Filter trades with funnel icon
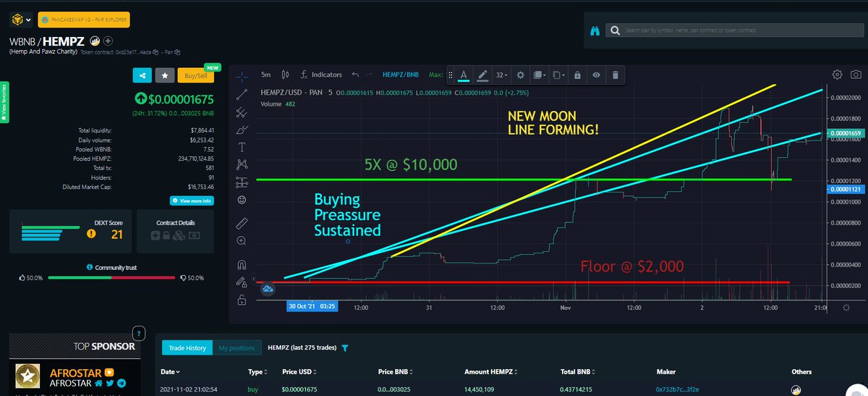The height and width of the screenshot is (396, 868). tap(345, 348)
